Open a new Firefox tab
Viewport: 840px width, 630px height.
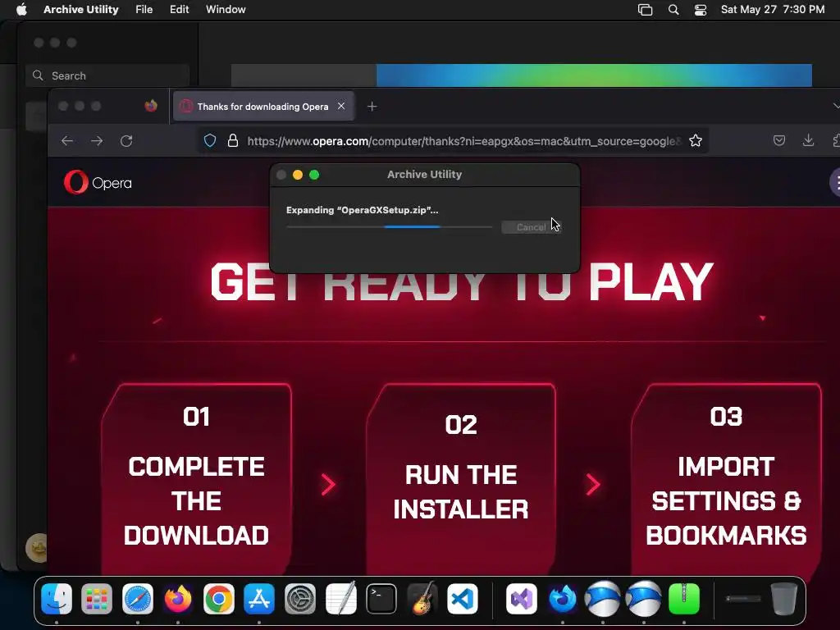pos(372,107)
